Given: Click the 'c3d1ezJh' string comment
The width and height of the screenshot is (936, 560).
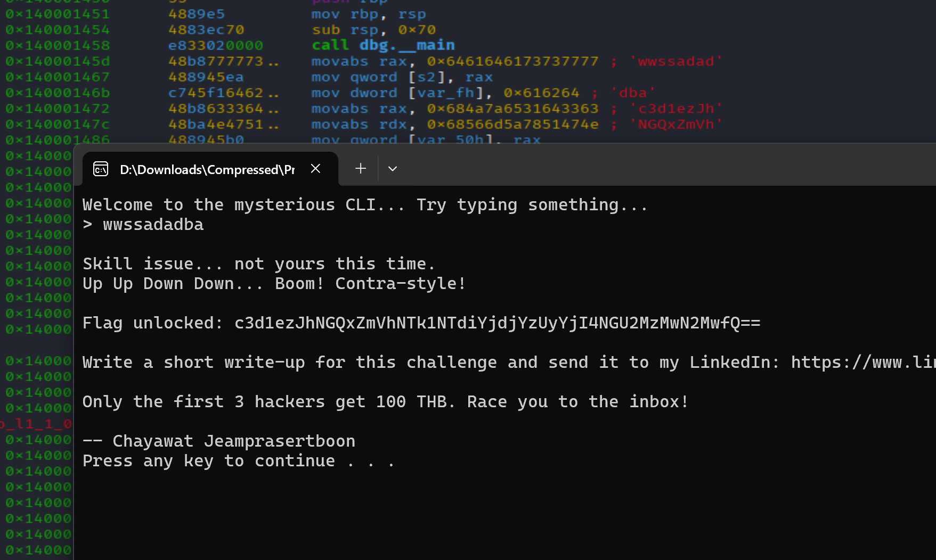Looking at the screenshot, I should pos(675,109).
